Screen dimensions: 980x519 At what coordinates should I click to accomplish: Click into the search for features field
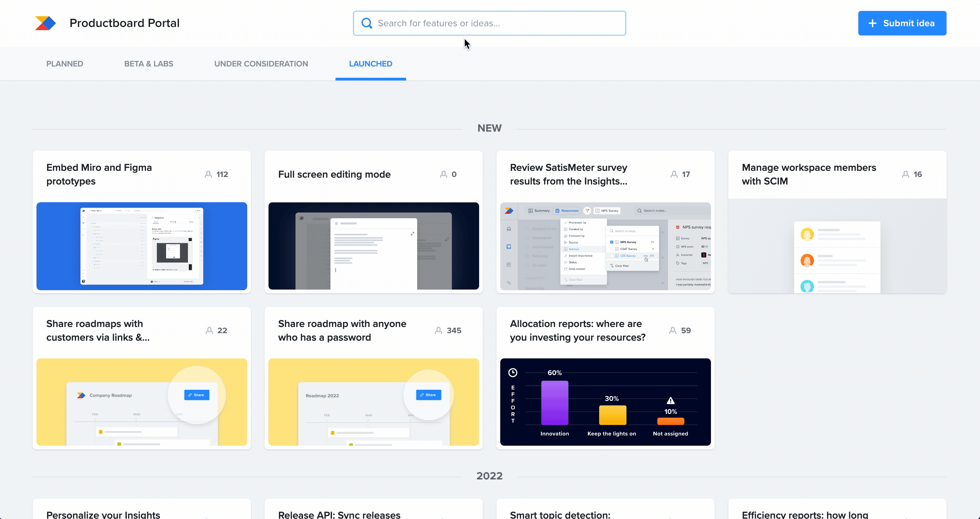pyautogui.click(x=489, y=23)
